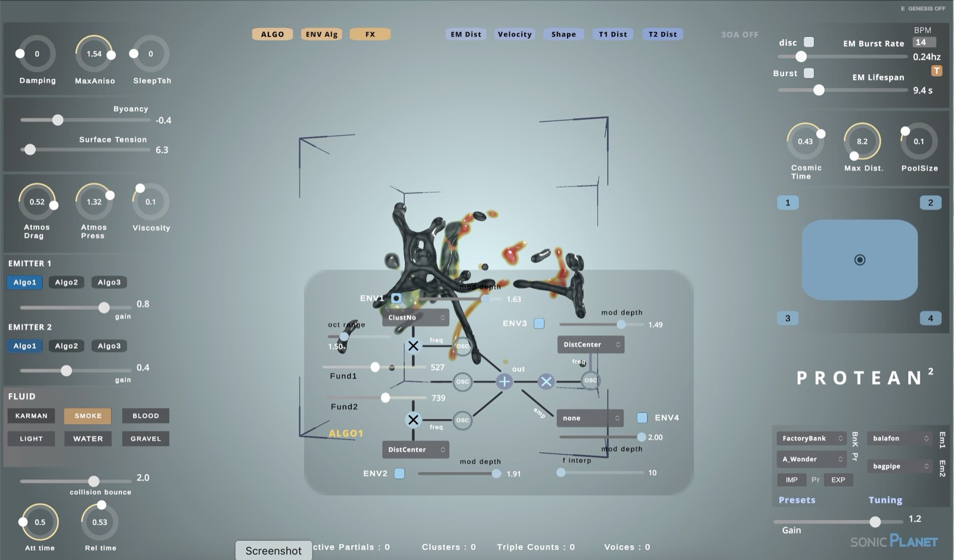This screenshot has height=560, width=954.
Task: Open the Velocity tab
Action: pos(515,35)
